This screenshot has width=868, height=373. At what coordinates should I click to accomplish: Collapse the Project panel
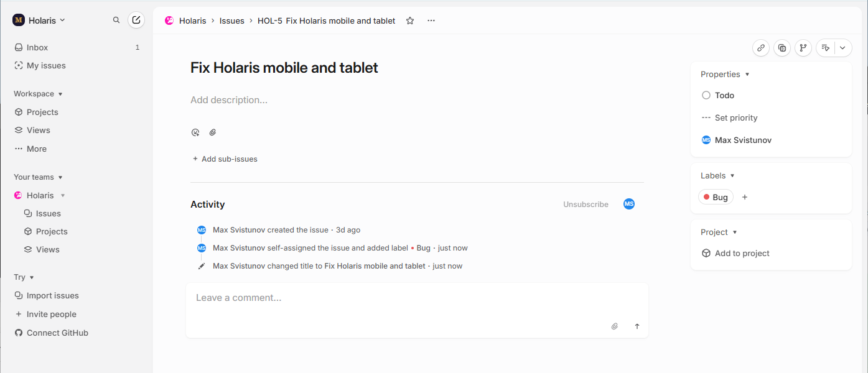[735, 232]
